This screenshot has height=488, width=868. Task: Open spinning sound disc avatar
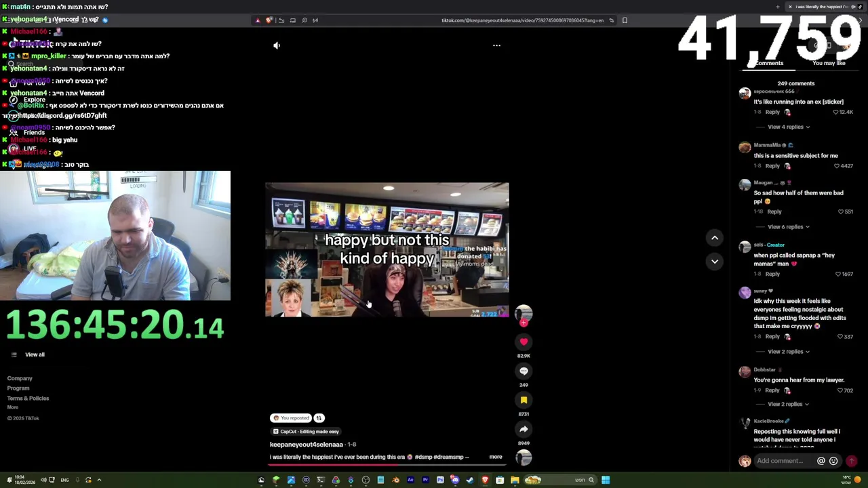(x=524, y=457)
